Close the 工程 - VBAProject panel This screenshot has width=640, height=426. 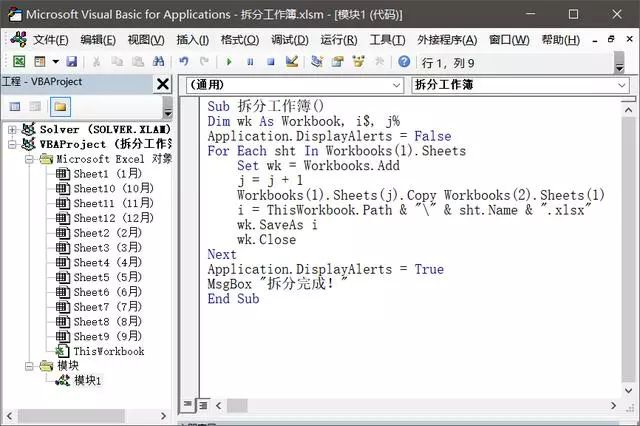(x=163, y=84)
